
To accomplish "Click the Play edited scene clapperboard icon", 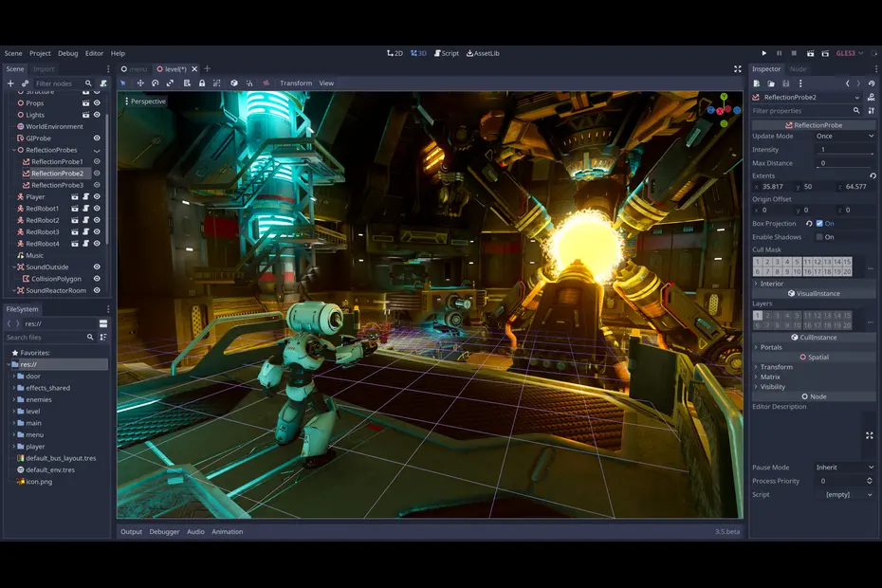I will tap(810, 53).
